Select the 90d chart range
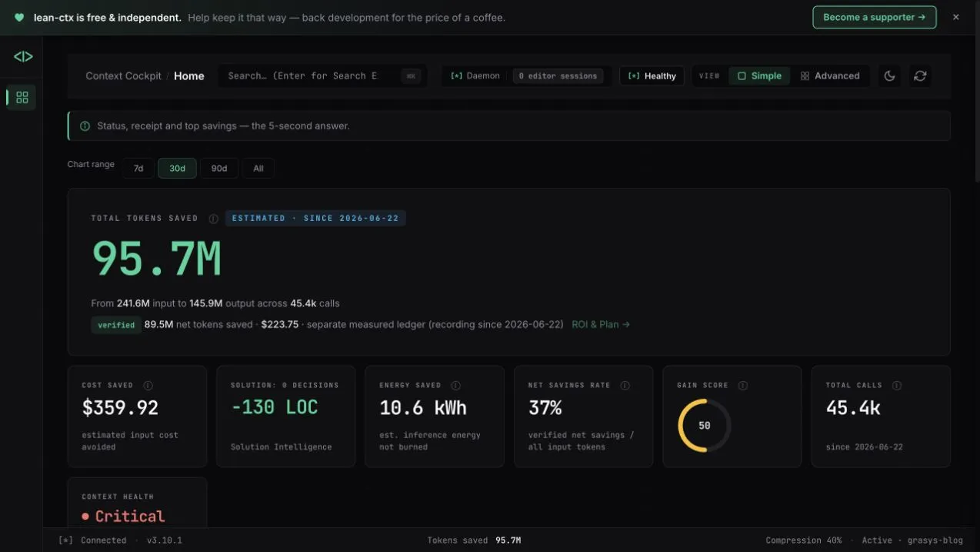The width and height of the screenshot is (980, 552). coord(219,168)
